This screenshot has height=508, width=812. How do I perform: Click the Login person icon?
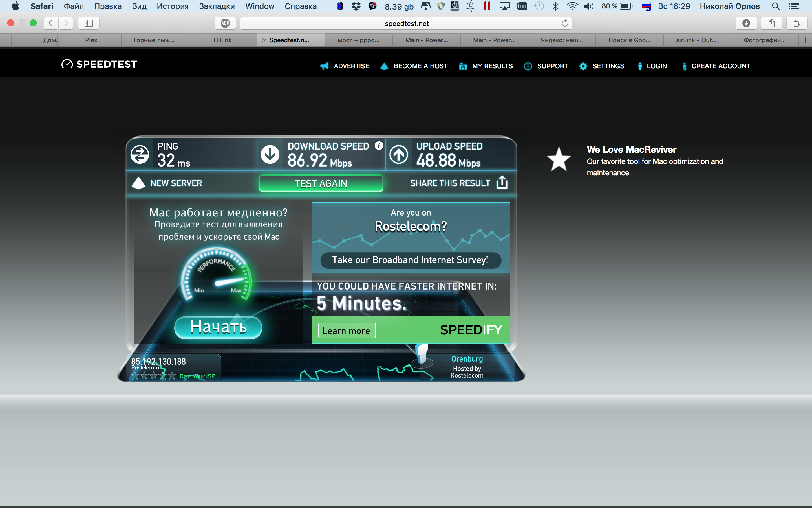pyautogui.click(x=640, y=66)
